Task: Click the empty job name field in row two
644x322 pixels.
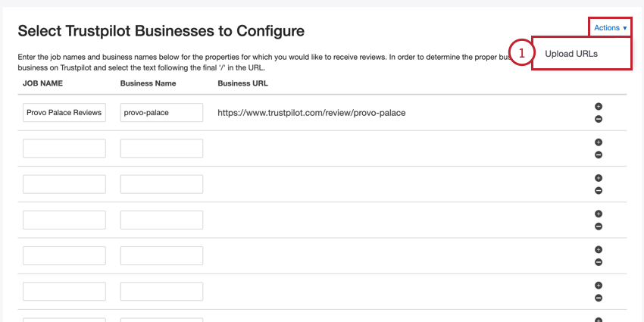Action: [64, 148]
